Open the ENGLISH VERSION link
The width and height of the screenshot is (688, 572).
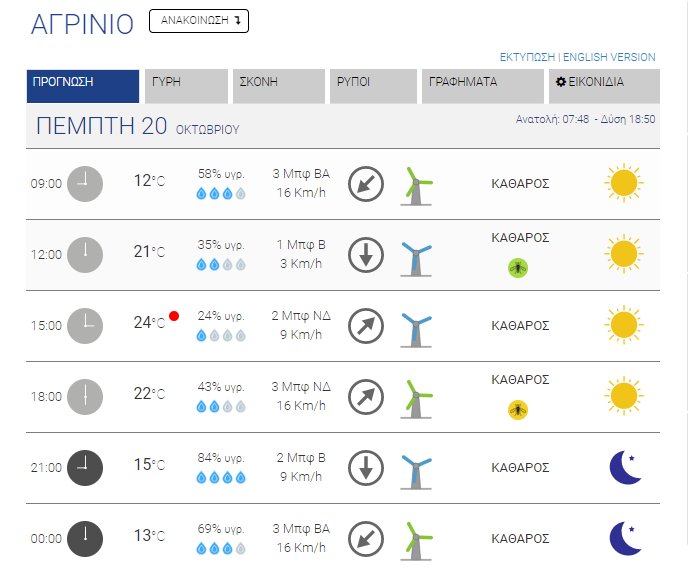pyautogui.click(x=609, y=57)
